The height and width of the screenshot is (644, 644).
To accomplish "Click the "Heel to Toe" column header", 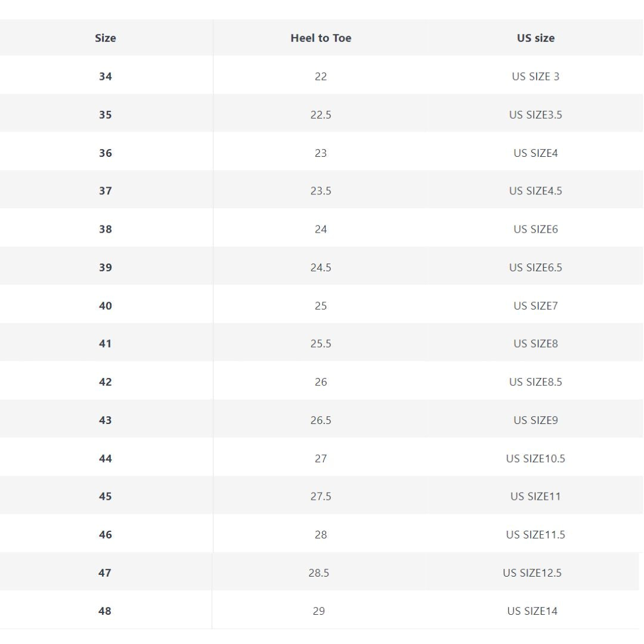I will coord(321,38).
